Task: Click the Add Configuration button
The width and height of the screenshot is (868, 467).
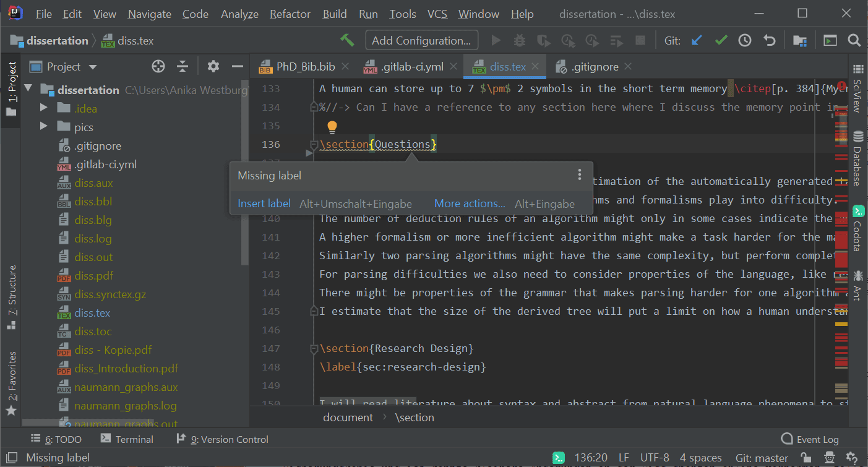Action: pos(421,40)
